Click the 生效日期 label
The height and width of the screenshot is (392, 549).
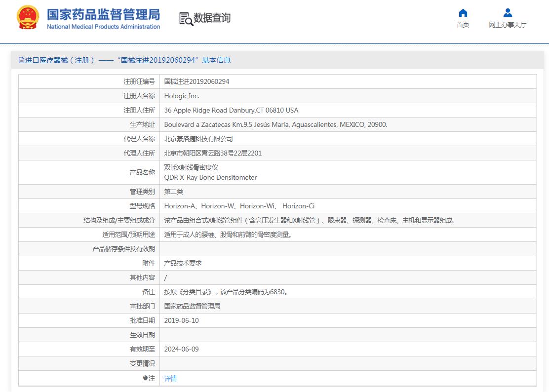coord(142,335)
